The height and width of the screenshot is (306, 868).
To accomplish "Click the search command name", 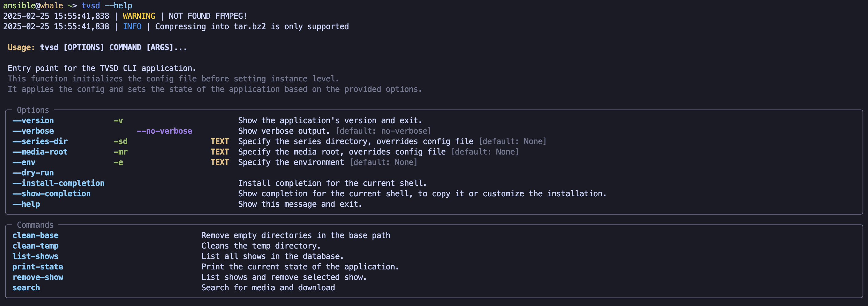I will coord(26,288).
